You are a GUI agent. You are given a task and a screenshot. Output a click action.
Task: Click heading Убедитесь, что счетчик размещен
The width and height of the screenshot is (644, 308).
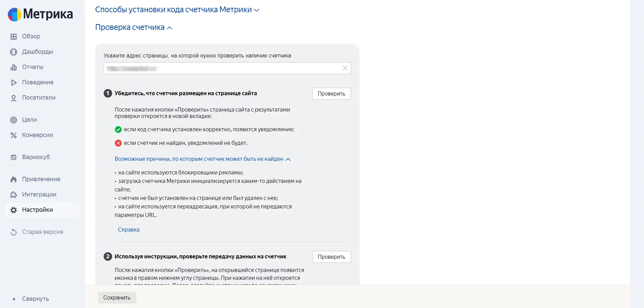pyautogui.click(x=186, y=93)
